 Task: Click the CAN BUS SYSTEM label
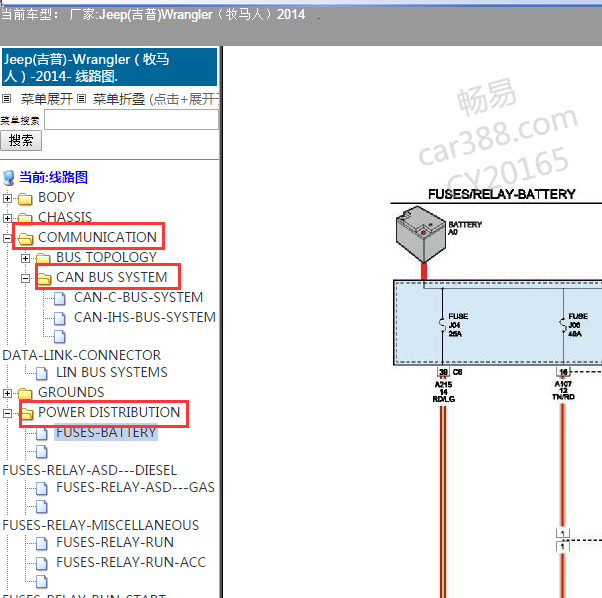click(111, 277)
